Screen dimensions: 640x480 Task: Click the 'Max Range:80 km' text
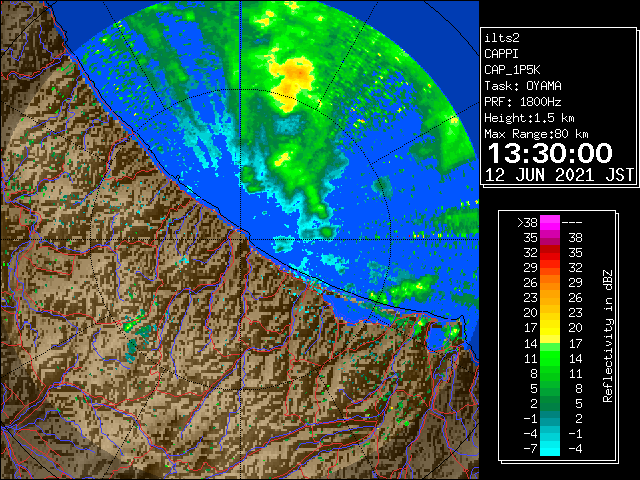[536, 134]
